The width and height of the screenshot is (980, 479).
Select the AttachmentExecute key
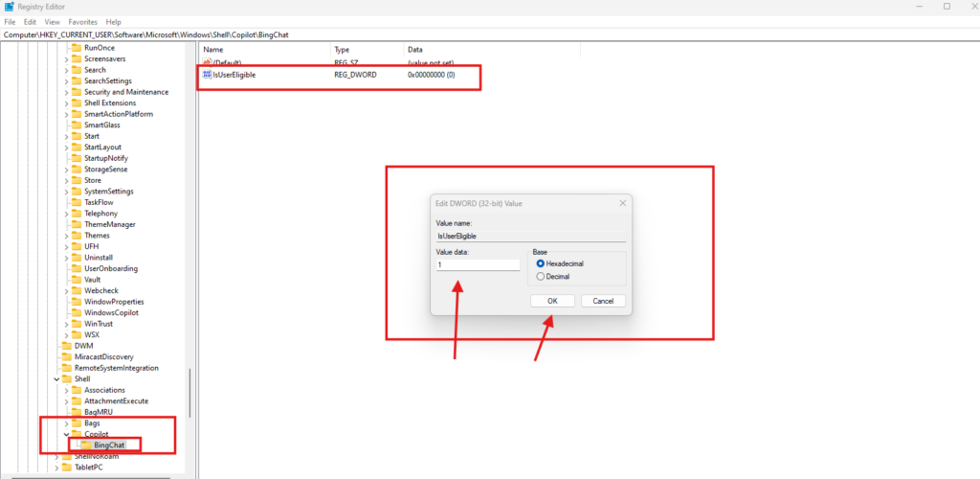[x=116, y=400]
